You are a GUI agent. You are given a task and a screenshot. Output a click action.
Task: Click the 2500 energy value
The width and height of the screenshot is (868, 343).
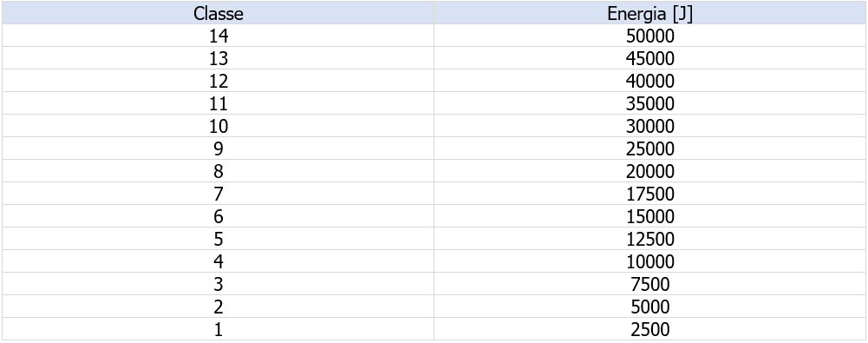point(649,330)
